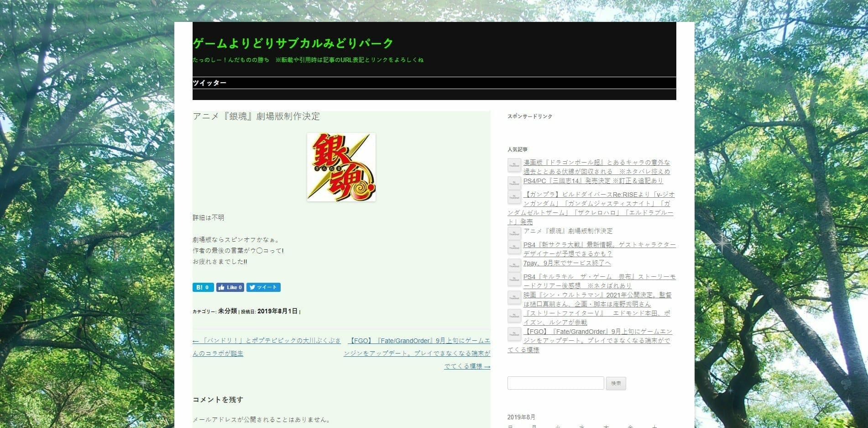Open the 未分類 category link
Screen dimensions: 868x428
pos(227,311)
